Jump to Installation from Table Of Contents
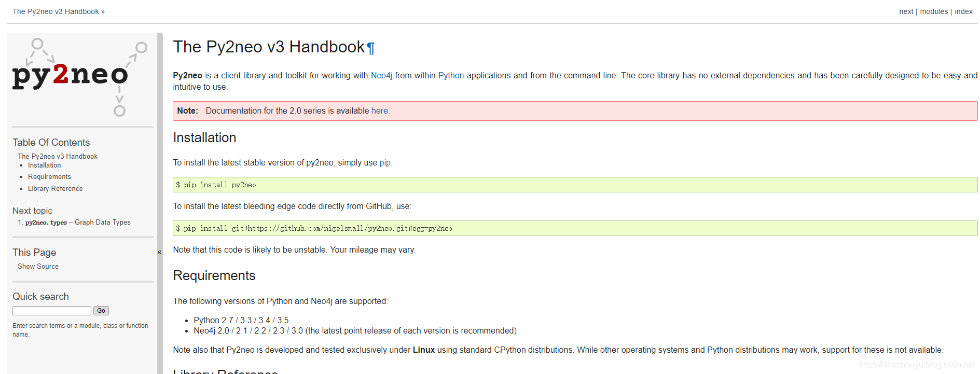 tap(45, 165)
